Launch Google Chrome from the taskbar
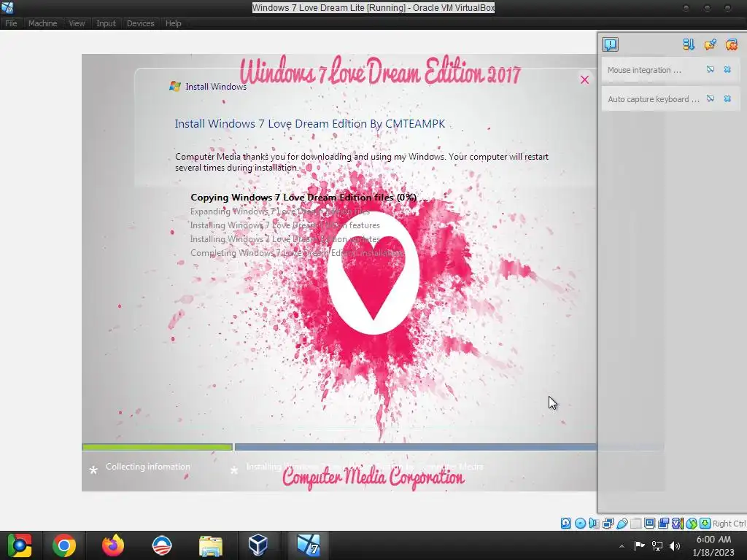This screenshot has width=747, height=560. (64, 545)
